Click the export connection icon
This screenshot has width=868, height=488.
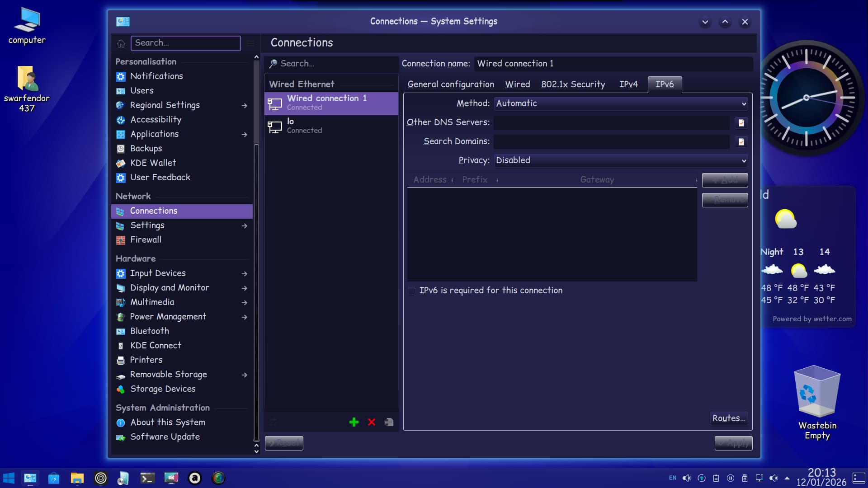[x=389, y=422]
